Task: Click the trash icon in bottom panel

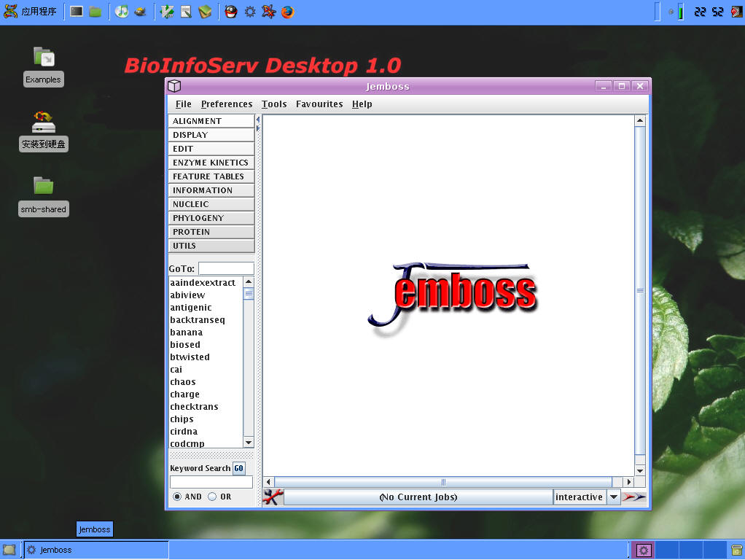Action: tap(736, 551)
